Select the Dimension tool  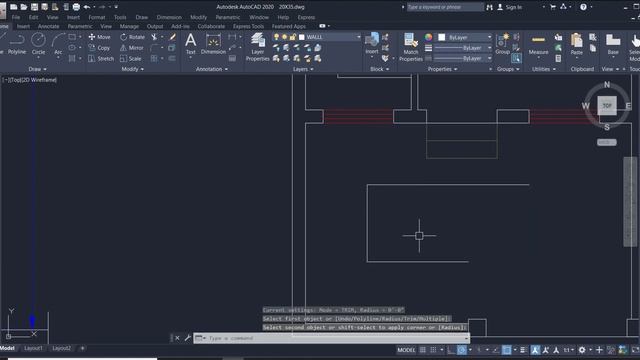(x=213, y=44)
